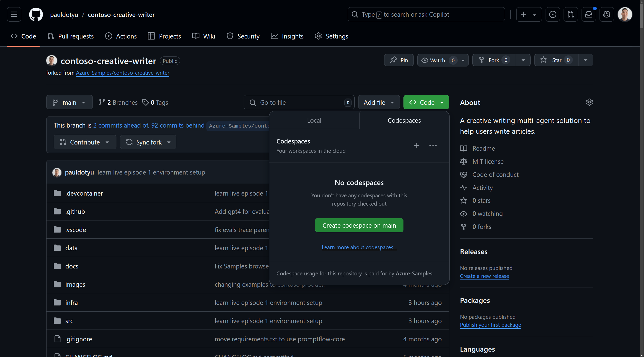Expand the main branch selector

[x=69, y=102]
